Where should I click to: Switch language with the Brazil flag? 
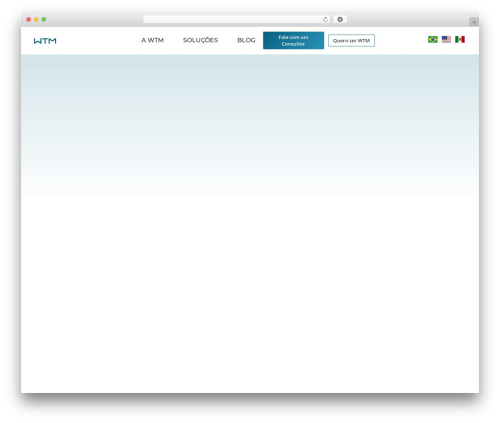point(433,39)
